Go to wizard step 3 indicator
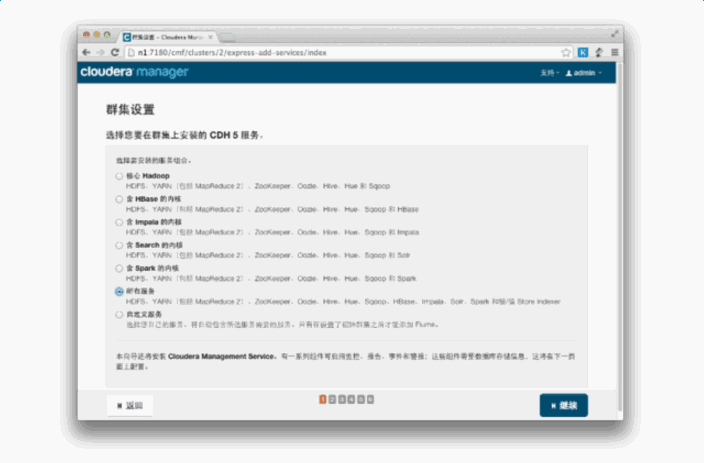Screen dimensions: 704x463 pyautogui.click(x=342, y=399)
